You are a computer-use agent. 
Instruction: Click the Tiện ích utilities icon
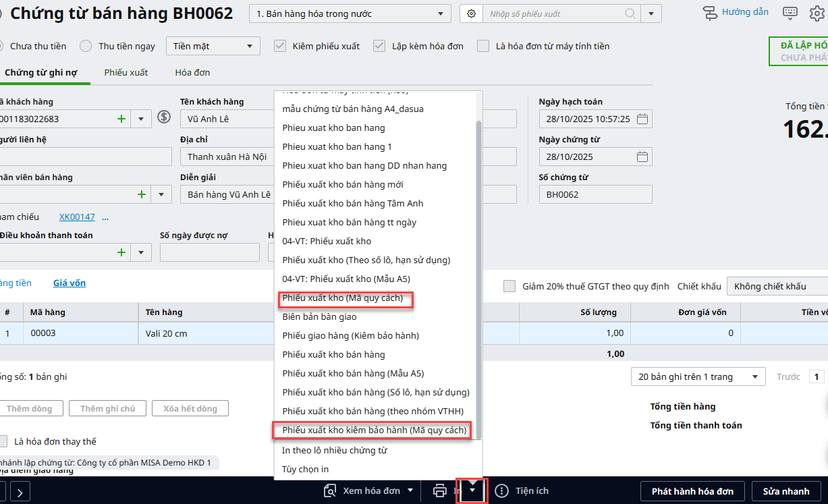tap(501, 491)
